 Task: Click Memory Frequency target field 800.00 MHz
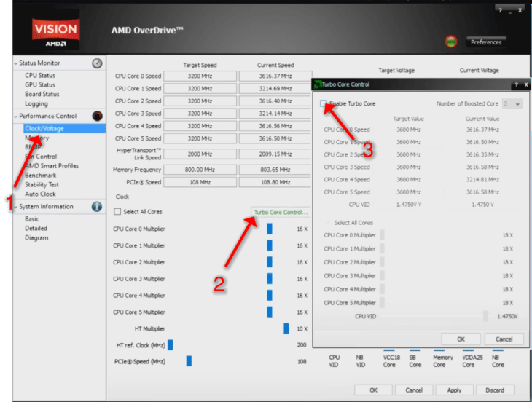pos(200,170)
